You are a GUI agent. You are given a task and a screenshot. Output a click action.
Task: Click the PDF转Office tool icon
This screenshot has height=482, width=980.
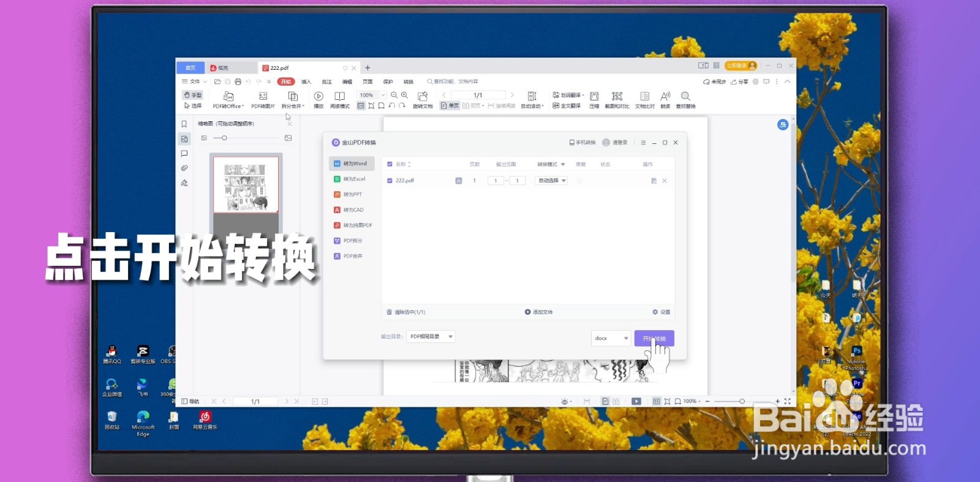tap(228, 96)
